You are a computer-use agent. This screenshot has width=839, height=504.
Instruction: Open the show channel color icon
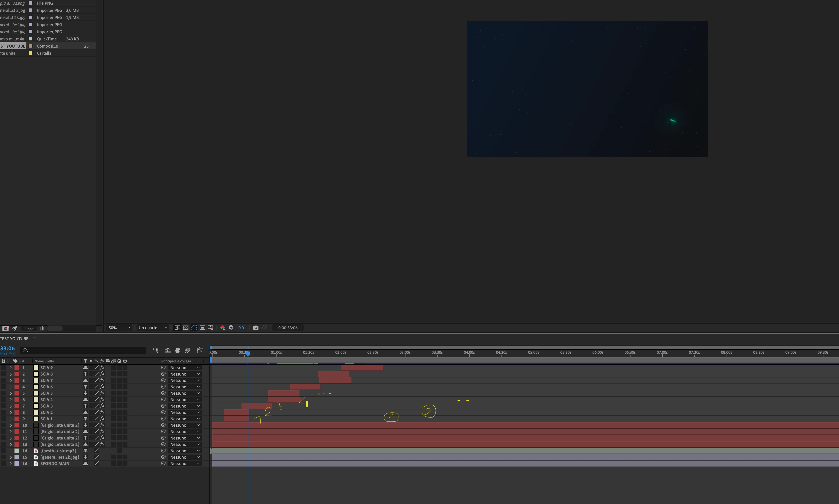(x=222, y=328)
